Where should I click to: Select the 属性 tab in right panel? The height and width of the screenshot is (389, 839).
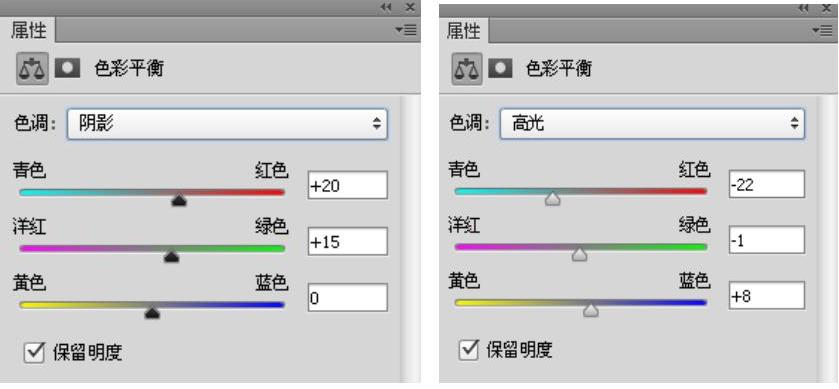click(463, 30)
